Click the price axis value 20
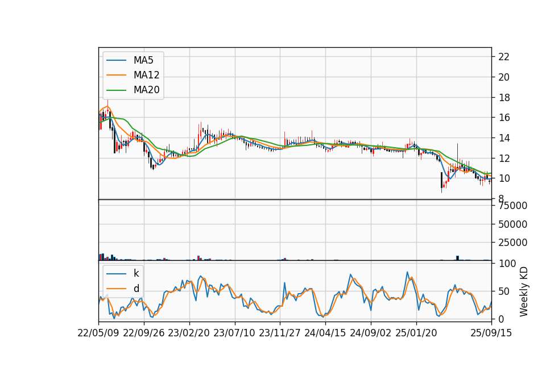 coord(504,77)
